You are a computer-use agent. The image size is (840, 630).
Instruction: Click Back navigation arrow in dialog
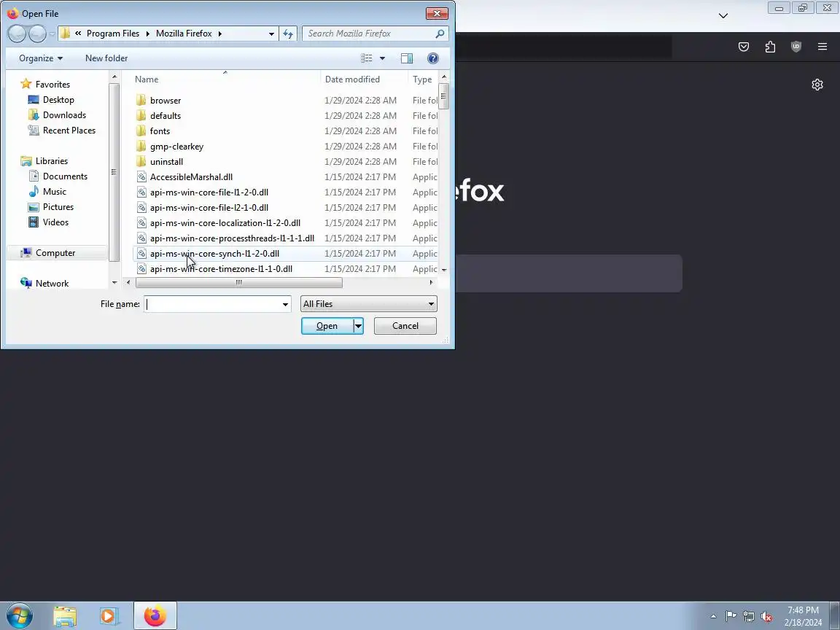coord(17,34)
